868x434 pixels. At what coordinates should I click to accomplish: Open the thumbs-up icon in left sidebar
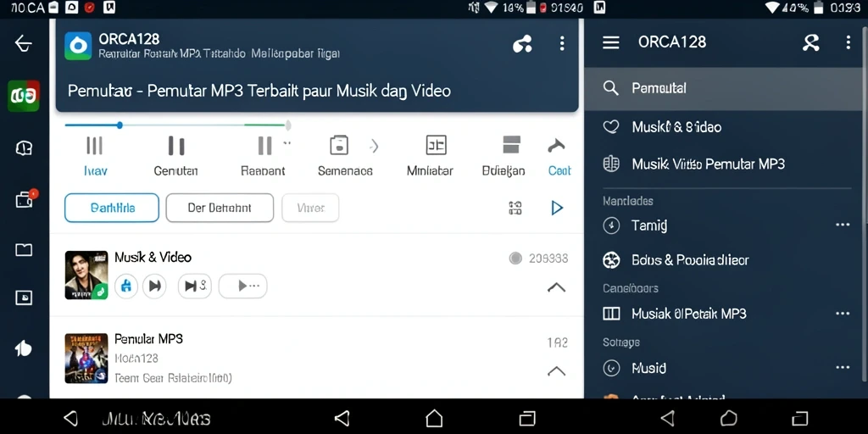coord(23,348)
